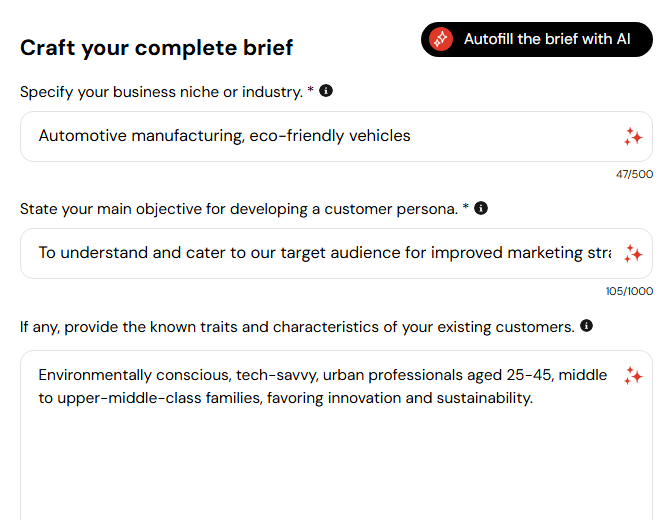
Task: Click into the main objective text field
Action: coord(336,253)
